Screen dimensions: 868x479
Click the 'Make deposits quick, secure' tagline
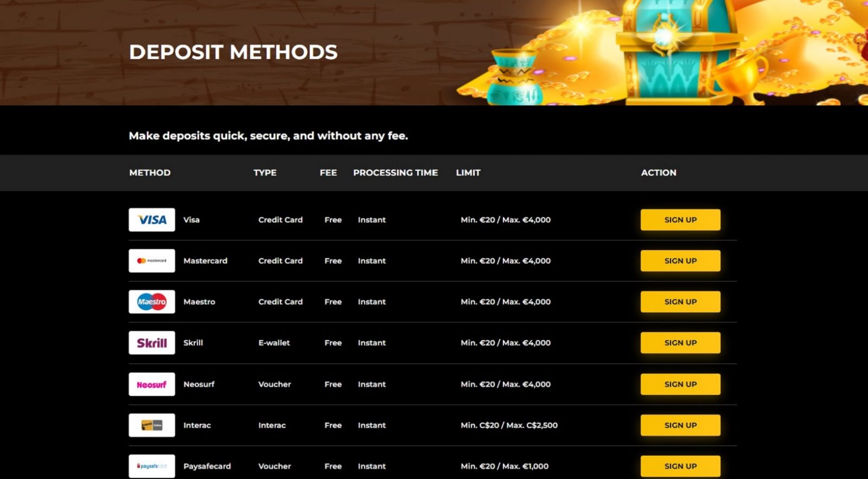click(x=268, y=136)
